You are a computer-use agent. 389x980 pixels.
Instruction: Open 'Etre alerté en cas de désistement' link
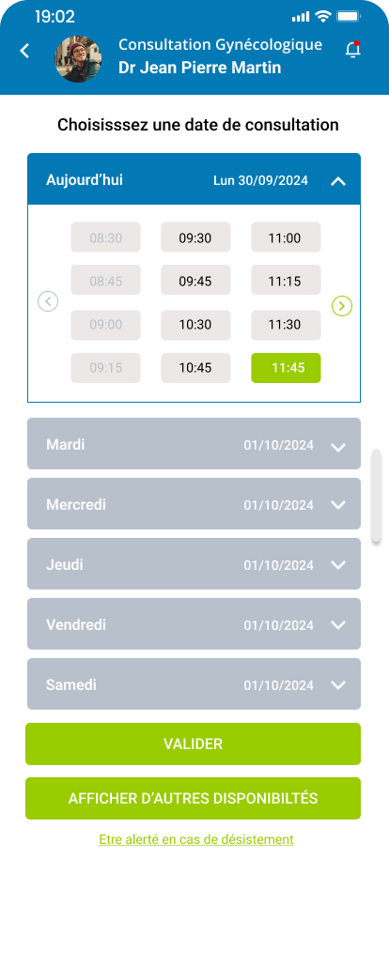[x=196, y=839]
